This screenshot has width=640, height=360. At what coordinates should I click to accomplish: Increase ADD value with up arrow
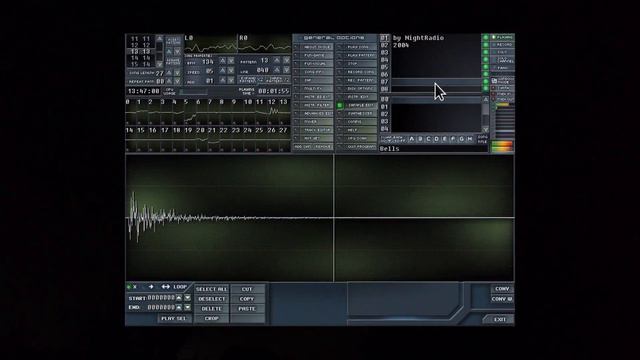[x=222, y=81]
